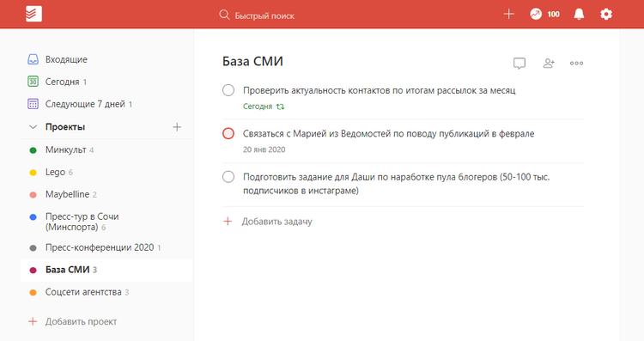Click the blue Пресс-тур в Сочи color dot

point(33,217)
